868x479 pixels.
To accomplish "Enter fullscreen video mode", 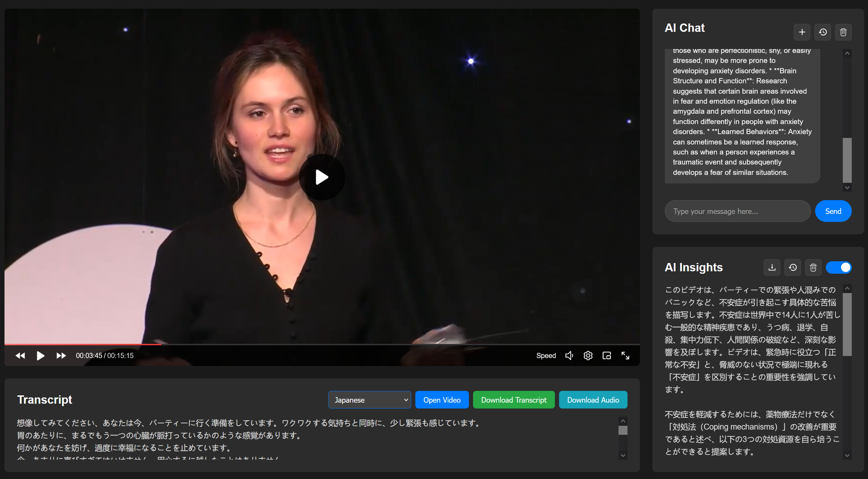I will [x=625, y=355].
